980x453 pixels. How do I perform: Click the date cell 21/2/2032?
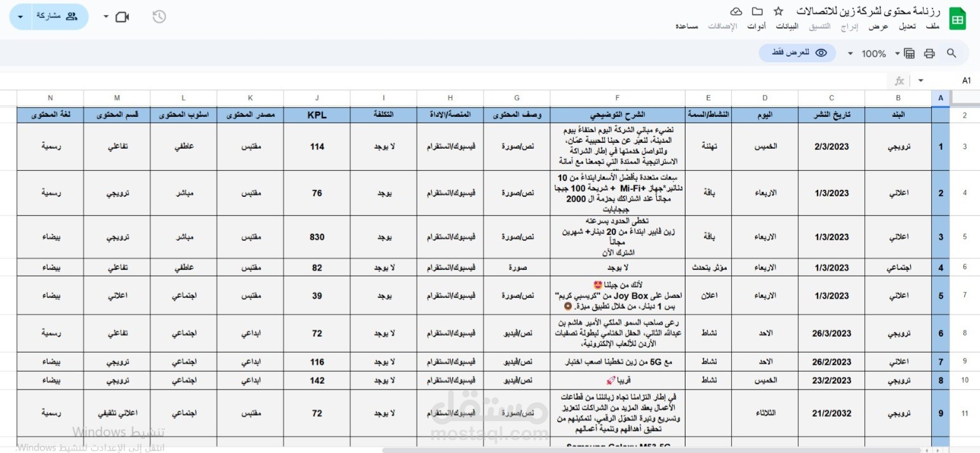coord(831,413)
